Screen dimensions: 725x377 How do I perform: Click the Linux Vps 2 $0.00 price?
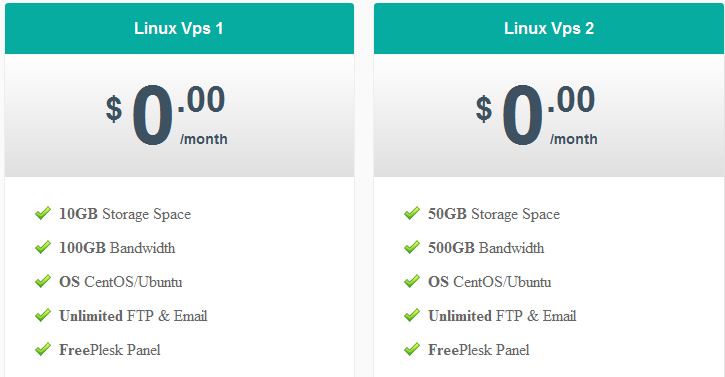536,115
